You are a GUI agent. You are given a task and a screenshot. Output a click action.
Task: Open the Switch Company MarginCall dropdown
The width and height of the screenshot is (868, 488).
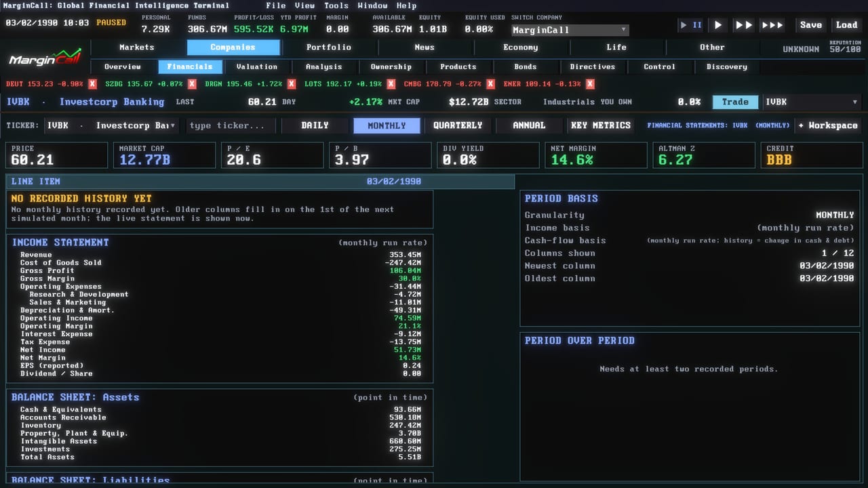pyautogui.click(x=570, y=30)
